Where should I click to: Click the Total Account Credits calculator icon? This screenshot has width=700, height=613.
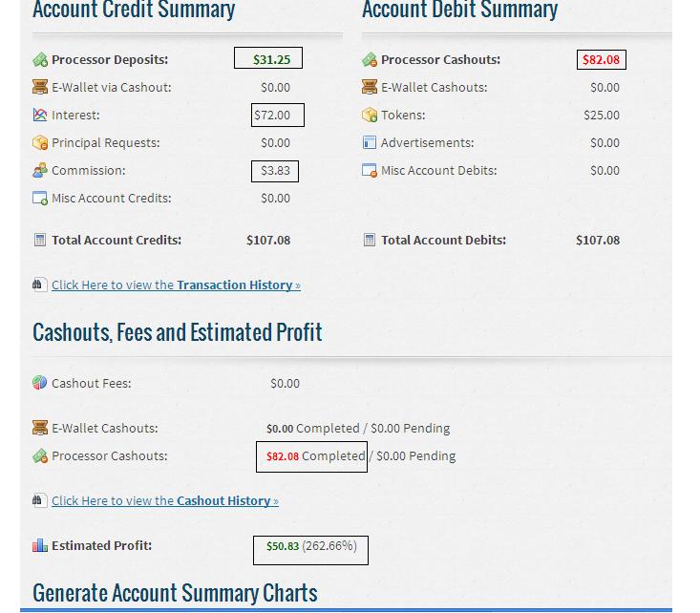click(x=40, y=241)
